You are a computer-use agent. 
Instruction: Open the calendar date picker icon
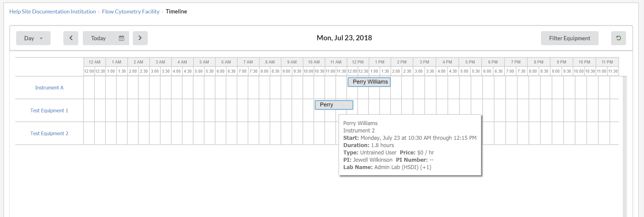pyautogui.click(x=122, y=38)
